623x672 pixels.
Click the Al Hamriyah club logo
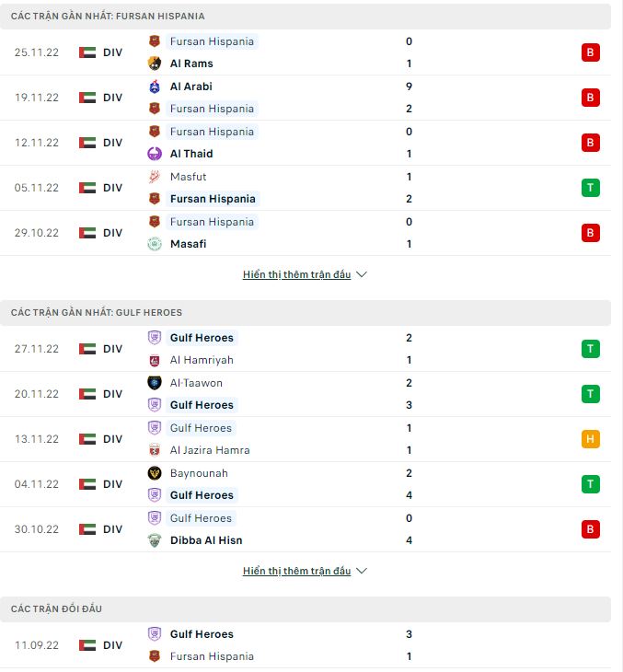click(x=155, y=360)
